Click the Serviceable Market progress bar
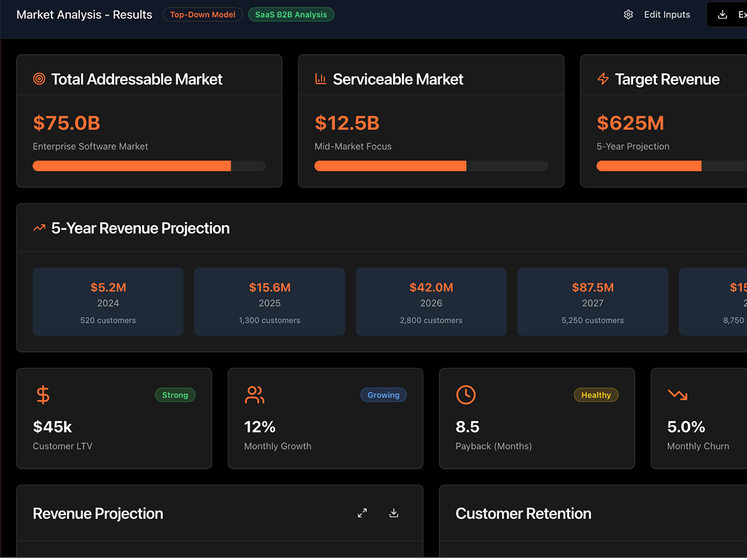This screenshot has height=560, width=747. pyautogui.click(x=431, y=166)
